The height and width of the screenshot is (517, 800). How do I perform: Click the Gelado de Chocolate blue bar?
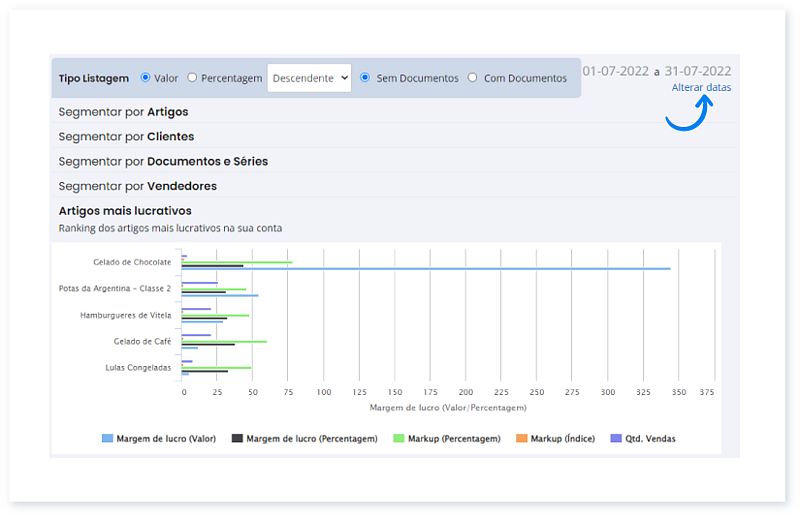[425, 269]
